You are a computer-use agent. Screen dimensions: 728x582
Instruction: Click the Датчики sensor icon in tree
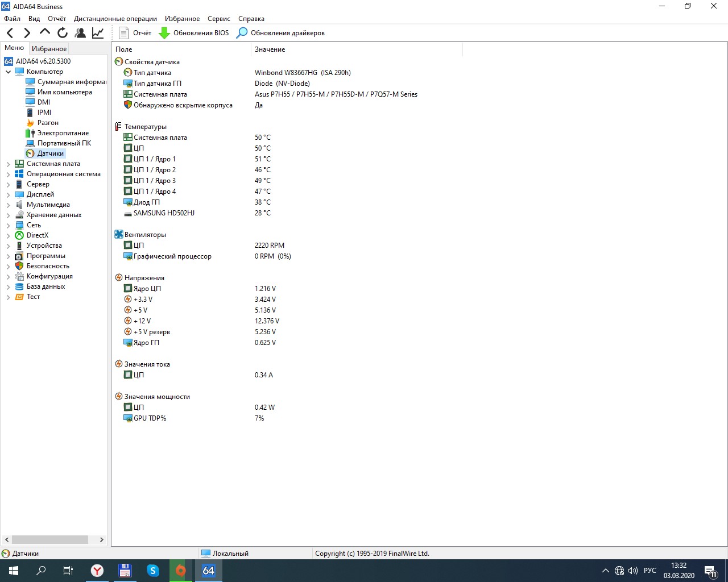(30, 153)
